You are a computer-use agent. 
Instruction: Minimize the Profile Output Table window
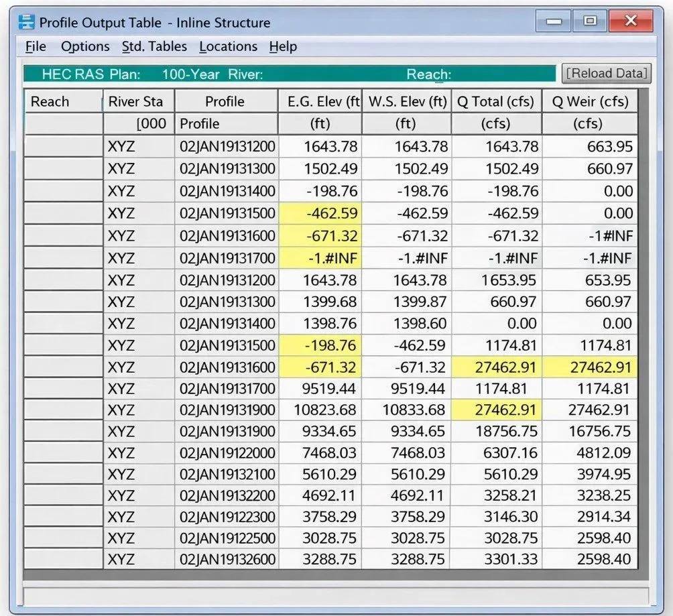pyautogui.click(x=554, y=21)
